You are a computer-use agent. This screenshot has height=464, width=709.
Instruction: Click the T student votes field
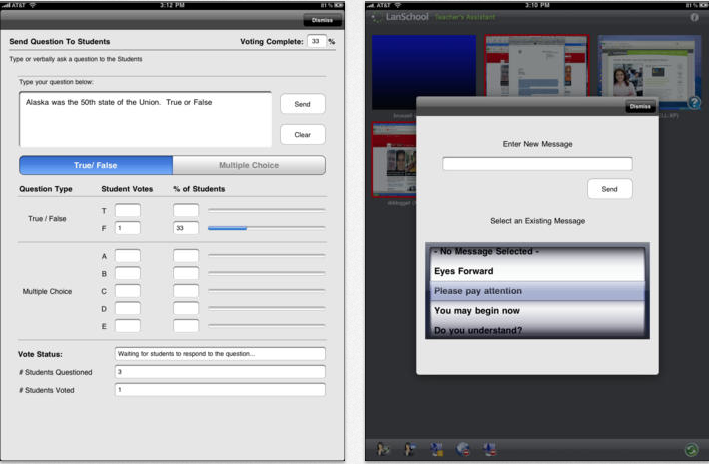coord(128,210)
